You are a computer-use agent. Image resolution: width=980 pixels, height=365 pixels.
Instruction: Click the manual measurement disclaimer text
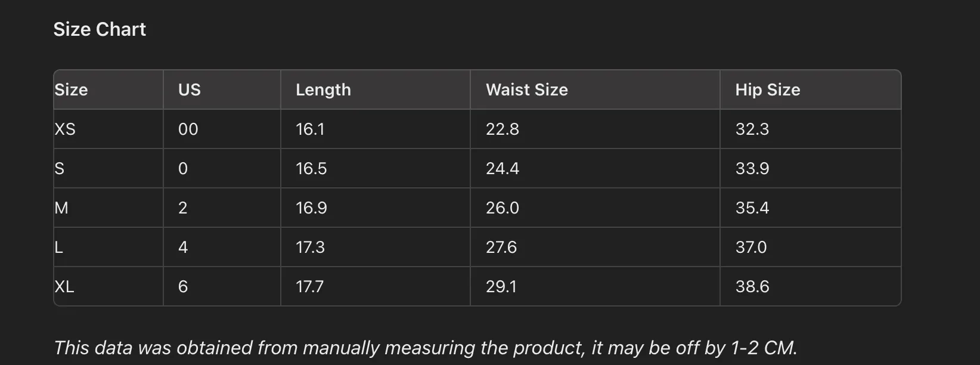[426, 348]
